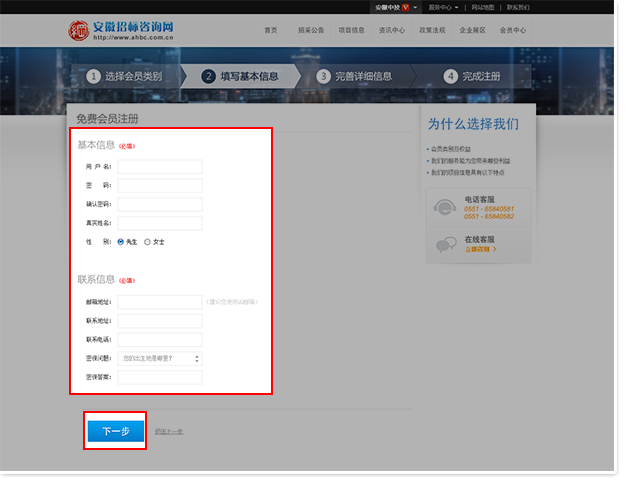Click step 4 circle 完成注册

click(x=451, y=76)
